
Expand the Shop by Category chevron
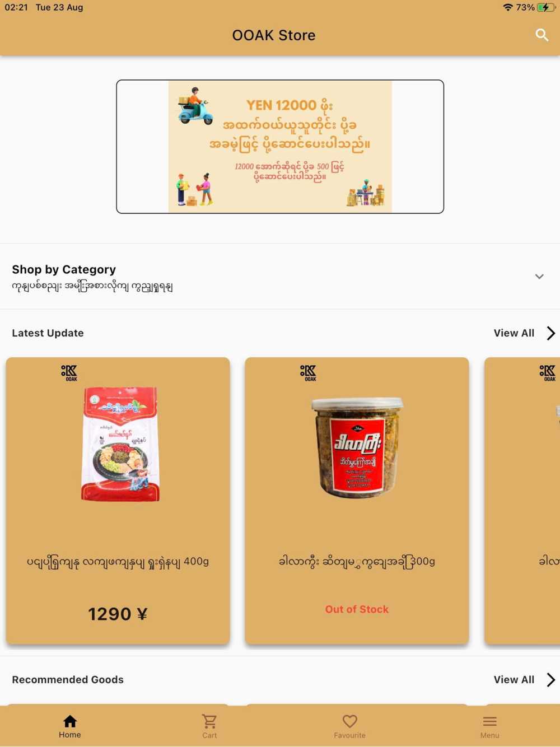[x=539, y=277]
